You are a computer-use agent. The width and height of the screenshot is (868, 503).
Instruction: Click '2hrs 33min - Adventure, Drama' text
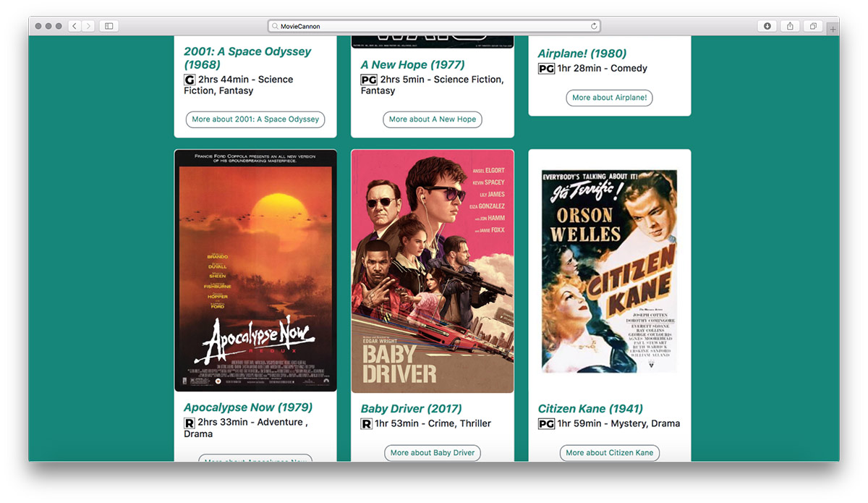pos(245,428)
